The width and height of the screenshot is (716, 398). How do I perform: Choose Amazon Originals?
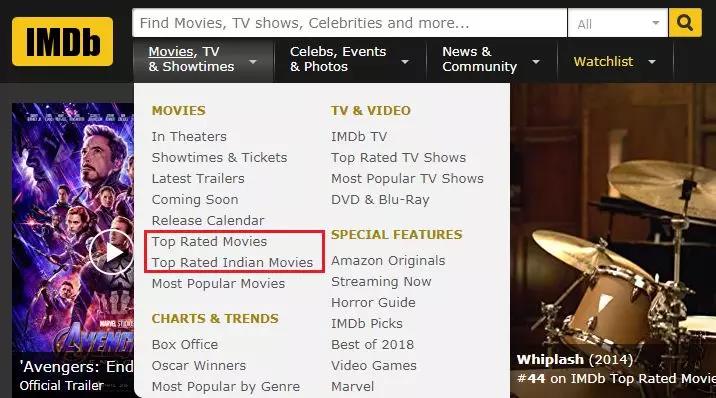click(388, 261)
